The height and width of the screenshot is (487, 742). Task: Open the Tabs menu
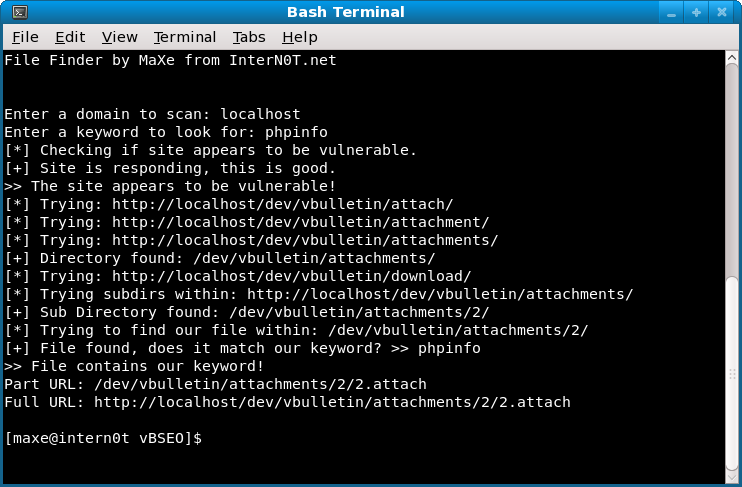(249, 37)
